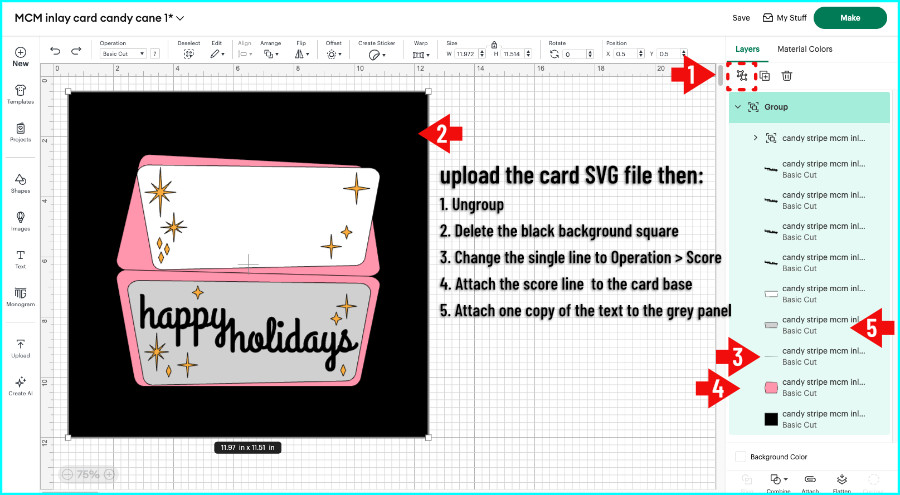Select the white panel layer
The height and width of the screenshot is (495, 900).
tap(809, 294)
